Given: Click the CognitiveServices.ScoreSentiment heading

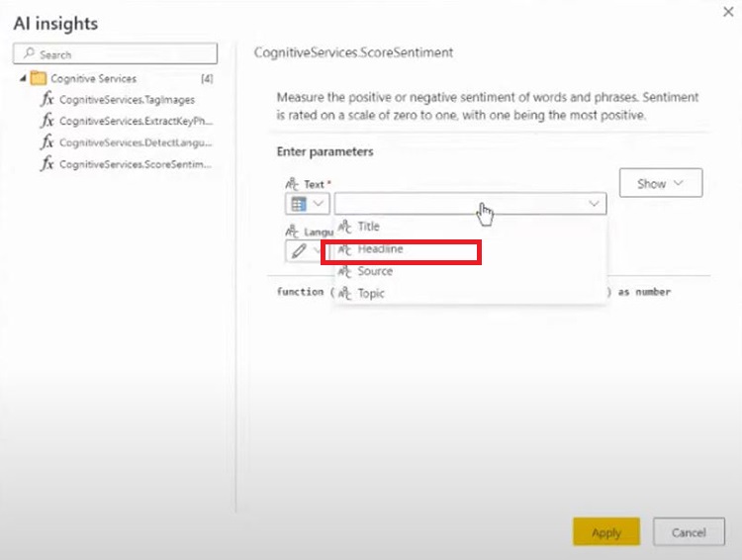Looking at the screenshot, I should coord(353,52).
